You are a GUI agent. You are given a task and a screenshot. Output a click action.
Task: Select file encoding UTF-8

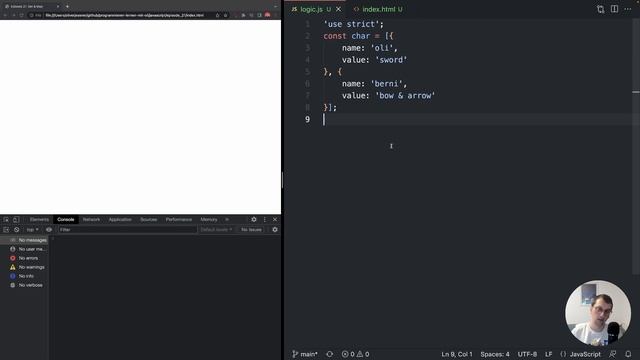[527, 354]
